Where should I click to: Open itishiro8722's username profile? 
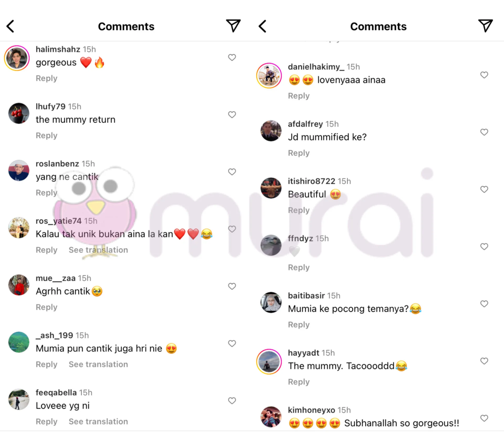click(x=312, y=181)
